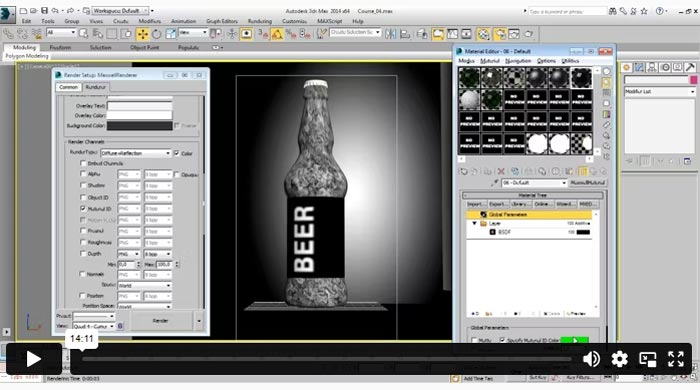Click the red X delete icon in Material Editor
This screenshot has width=700, height=390.
pyautogui.click(x=501, y=171)
